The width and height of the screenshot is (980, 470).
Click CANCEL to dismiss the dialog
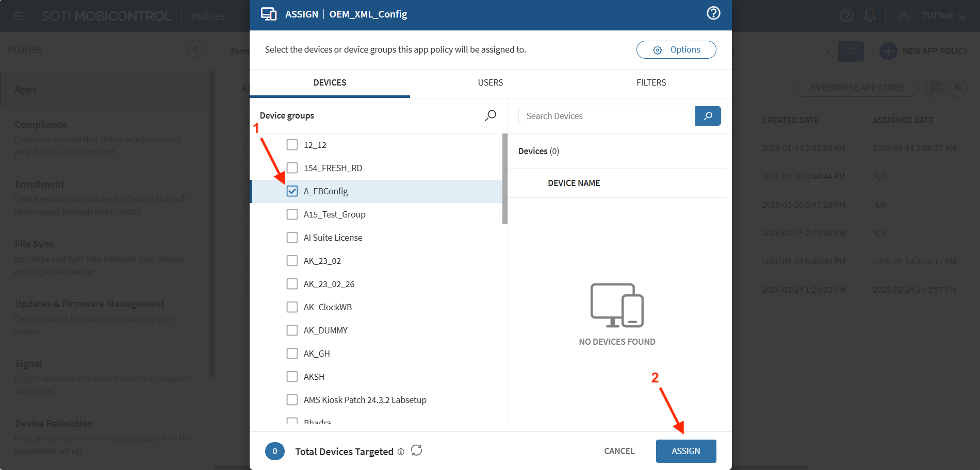pyautogui.click(x=619, y=451)
